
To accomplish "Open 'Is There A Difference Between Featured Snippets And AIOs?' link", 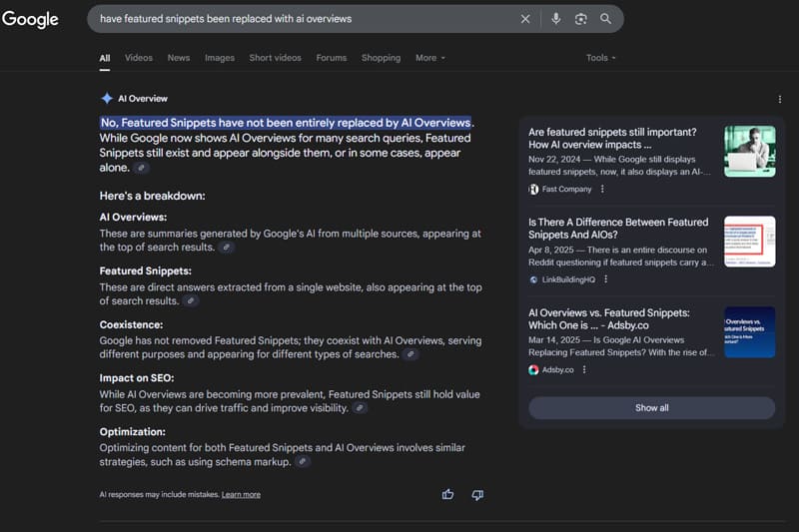I will 618,229.
